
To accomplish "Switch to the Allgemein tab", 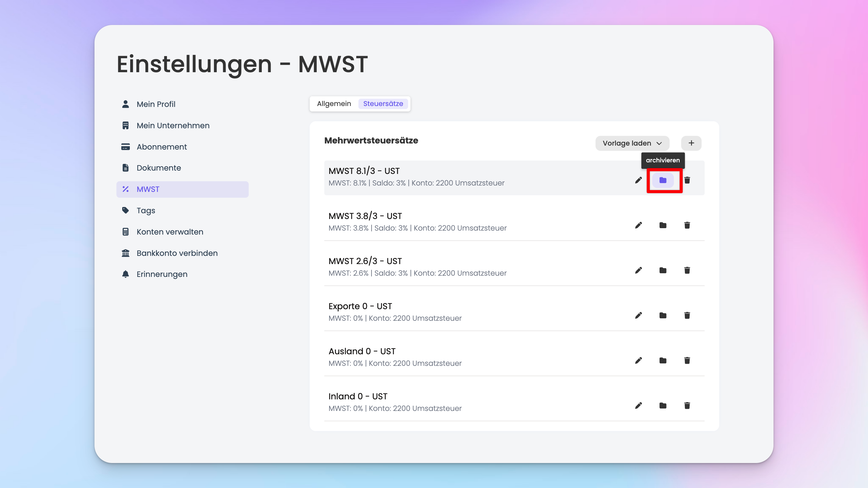I will tap(334, 104).
